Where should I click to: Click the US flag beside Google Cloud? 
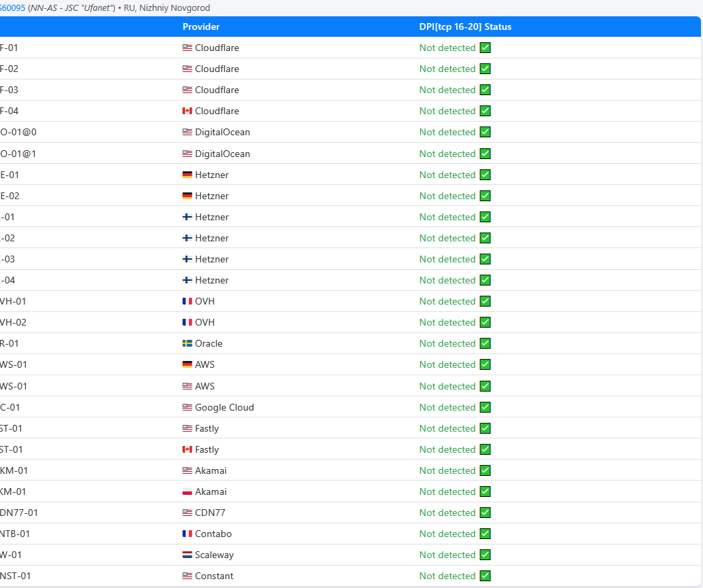187,407
